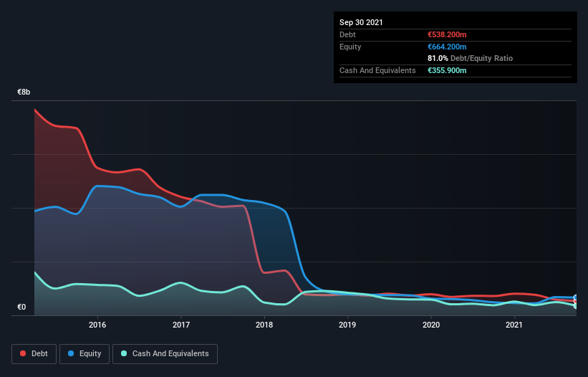Click the tooltip Equity row label
The width and height of the screenshot is (588, 377).
point(350,47)
